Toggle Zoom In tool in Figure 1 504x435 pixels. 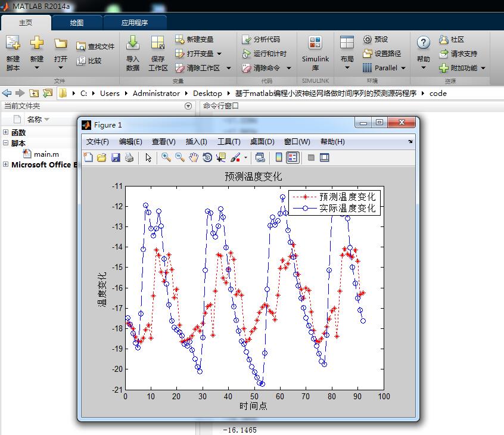pos(166,157)
